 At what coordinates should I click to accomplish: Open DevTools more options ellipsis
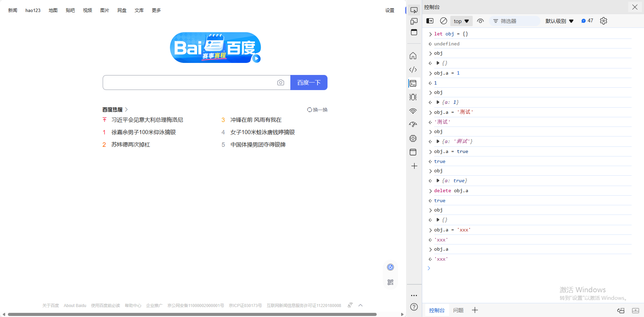414,295
